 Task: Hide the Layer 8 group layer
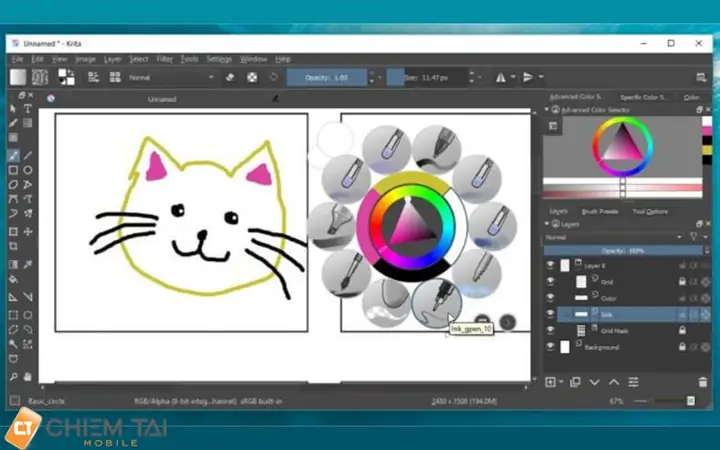coord(550,265)
